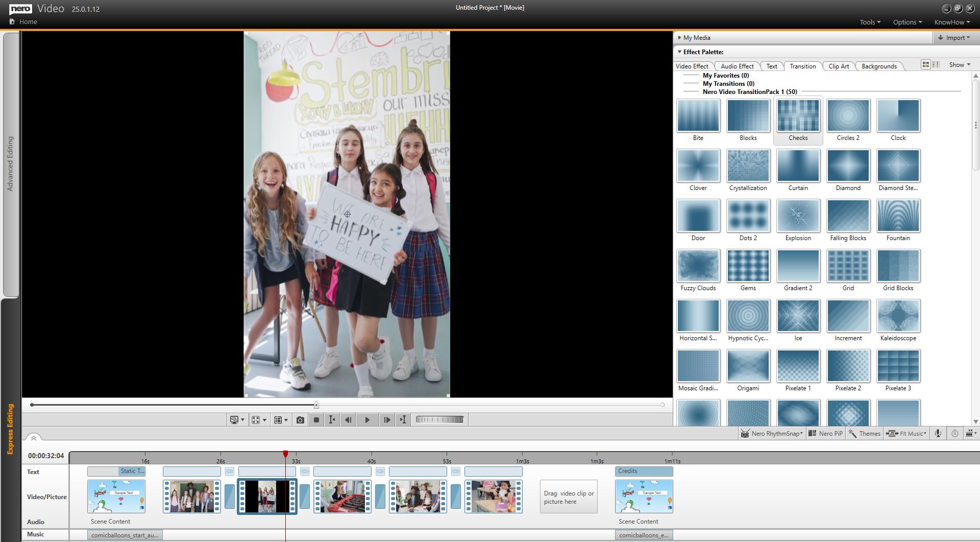Open the Show dropdown

(960, 65)
